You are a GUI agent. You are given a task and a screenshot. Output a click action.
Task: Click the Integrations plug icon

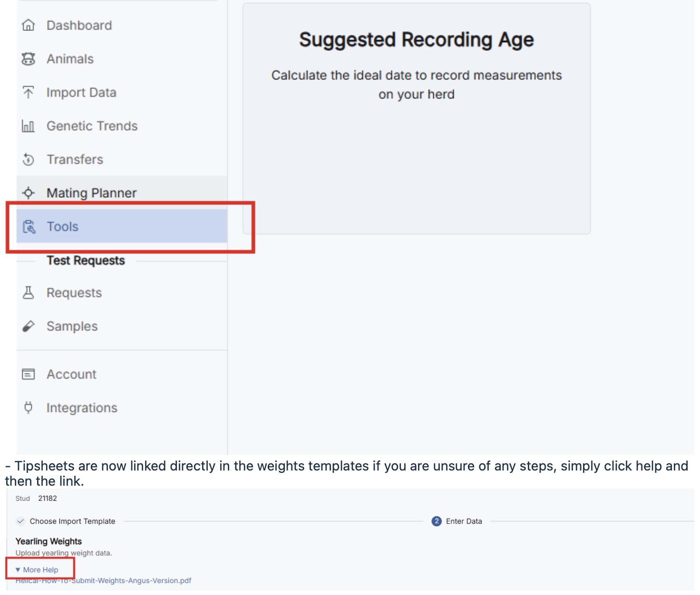coord(29,408)
